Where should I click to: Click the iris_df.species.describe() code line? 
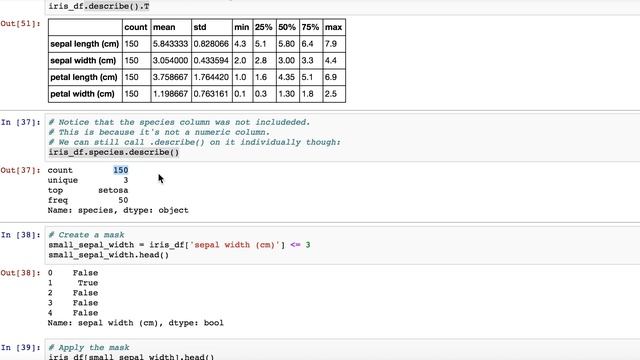tap(114, 152)
